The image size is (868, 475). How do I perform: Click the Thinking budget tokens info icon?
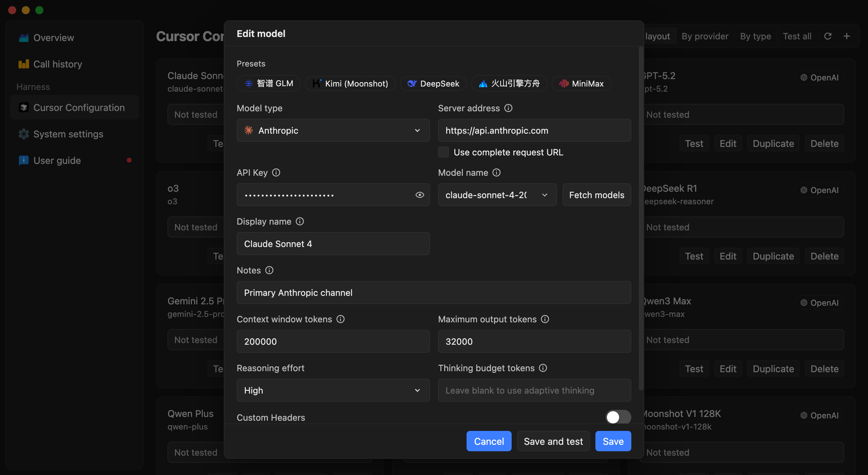pyautogui.click(x=543, y=368)
